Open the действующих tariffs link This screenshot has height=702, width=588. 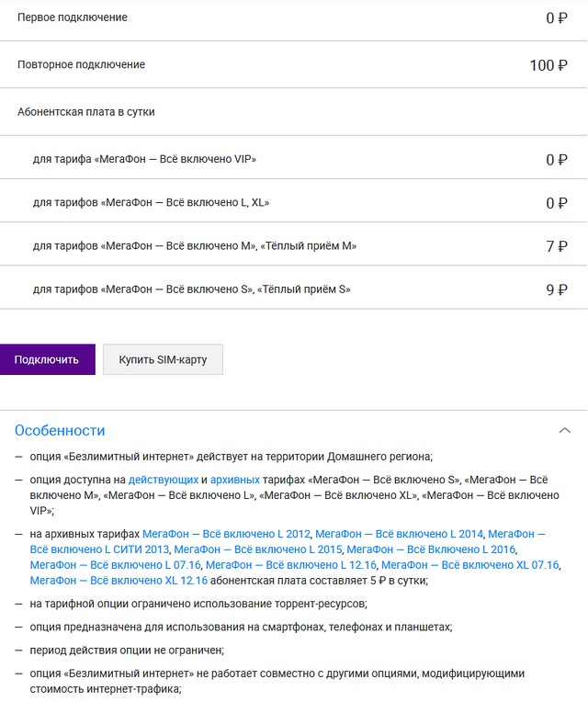164,480
